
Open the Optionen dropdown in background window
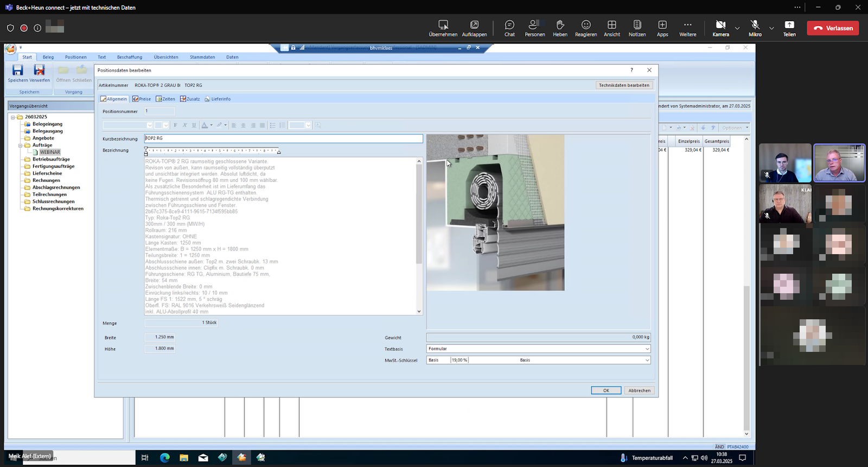pyautogui.click(x=735, y=128)
